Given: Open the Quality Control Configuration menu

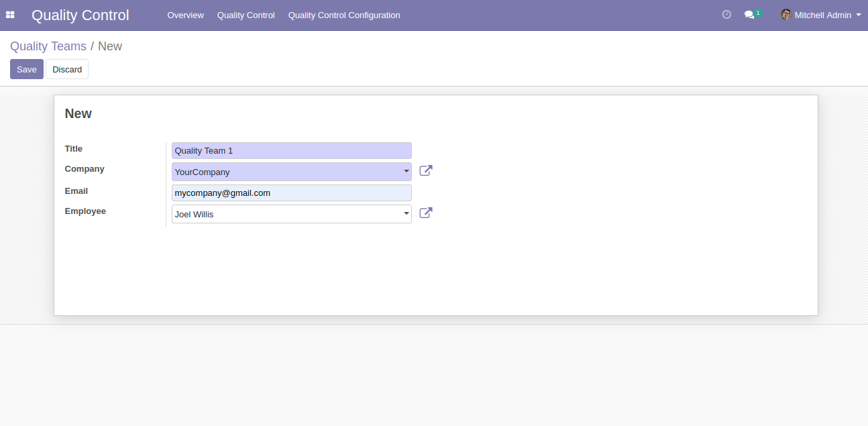Looking at the screenshot, I should [344, 15].
